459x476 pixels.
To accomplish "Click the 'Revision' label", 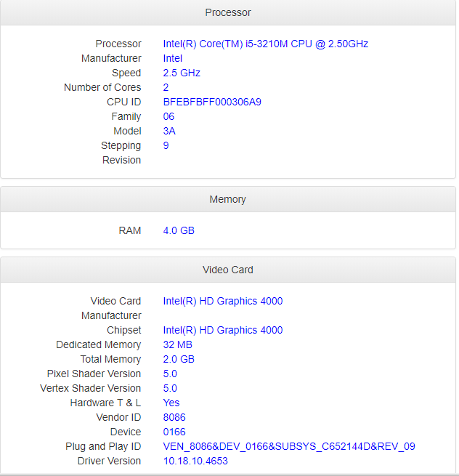I will click(122, 160).
